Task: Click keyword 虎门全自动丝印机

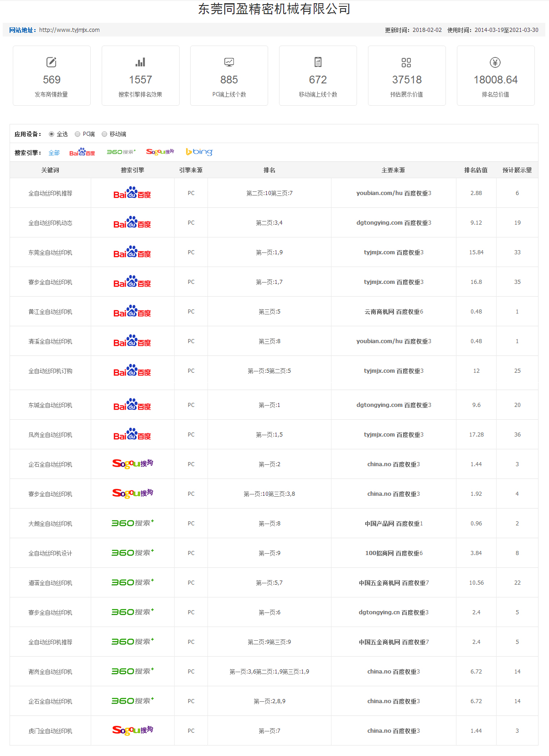Action: (x=50, y=731)
